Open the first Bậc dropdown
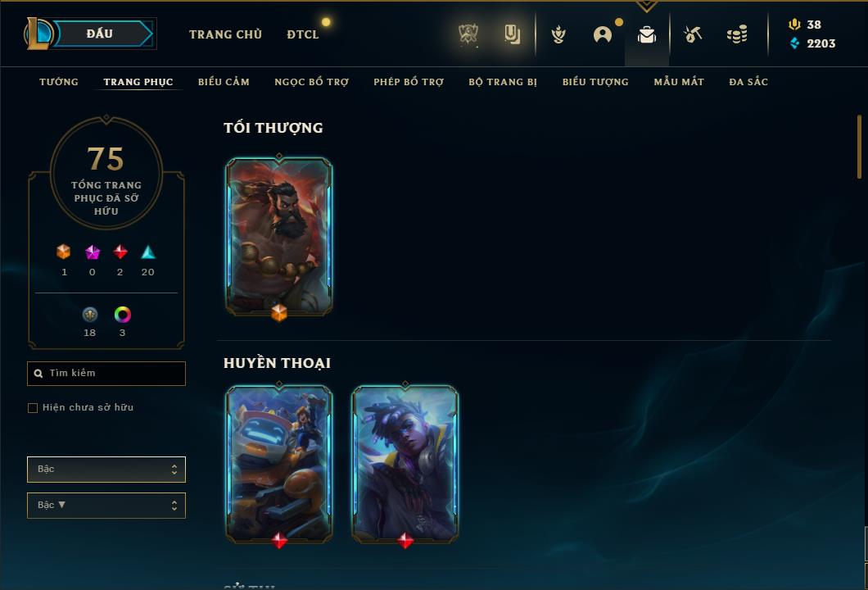The height and width of the screenshot is (590, 868). click(106, 470)
